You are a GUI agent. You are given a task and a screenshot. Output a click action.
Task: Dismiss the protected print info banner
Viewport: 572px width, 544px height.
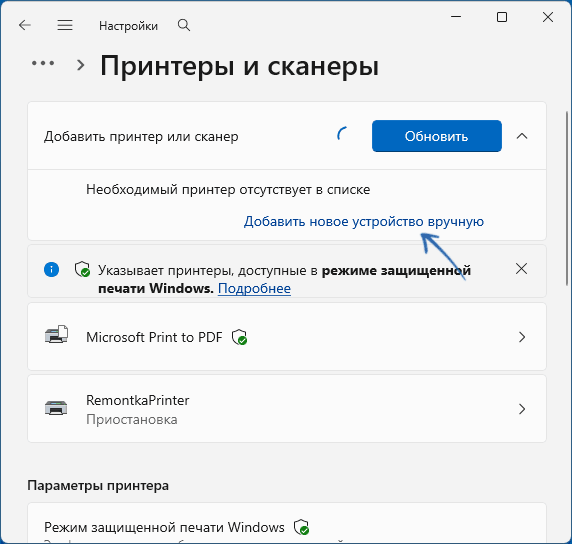click(x=521, y=269)
